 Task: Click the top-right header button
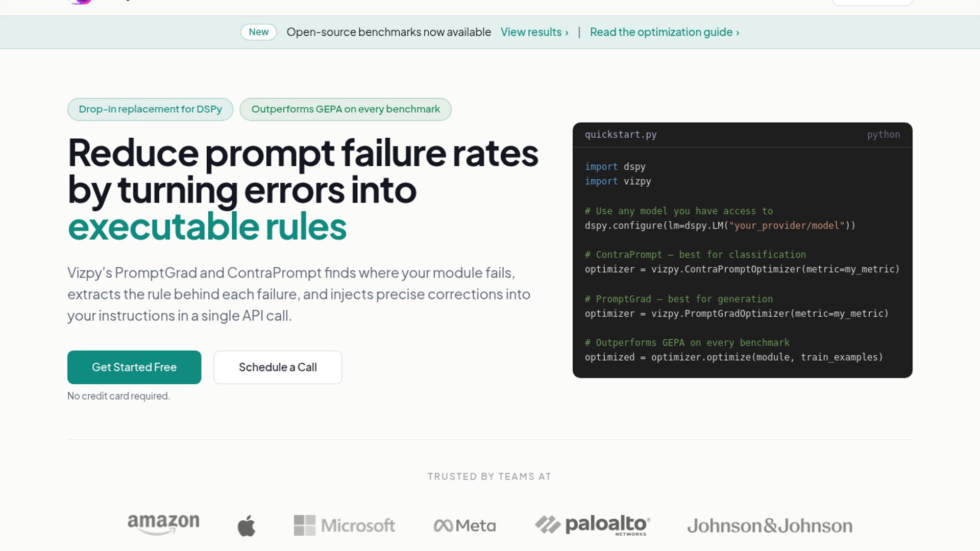point(872,2)
